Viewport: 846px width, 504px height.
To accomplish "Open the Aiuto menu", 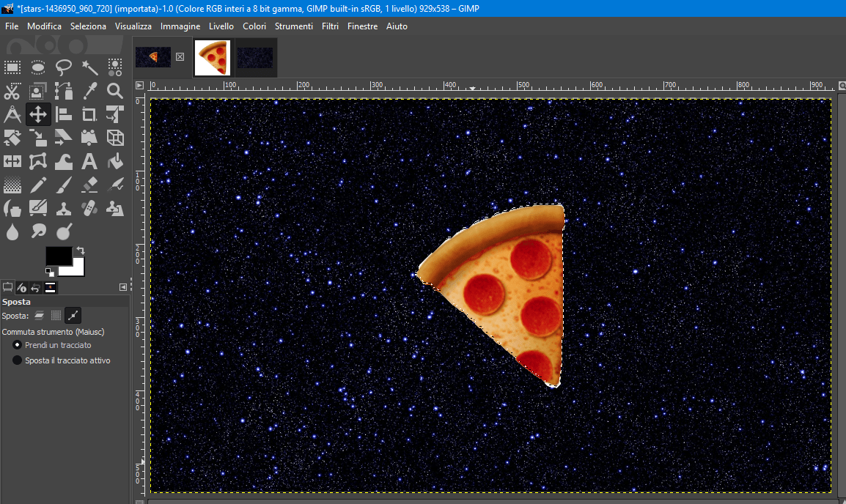I will pos(397,26).
